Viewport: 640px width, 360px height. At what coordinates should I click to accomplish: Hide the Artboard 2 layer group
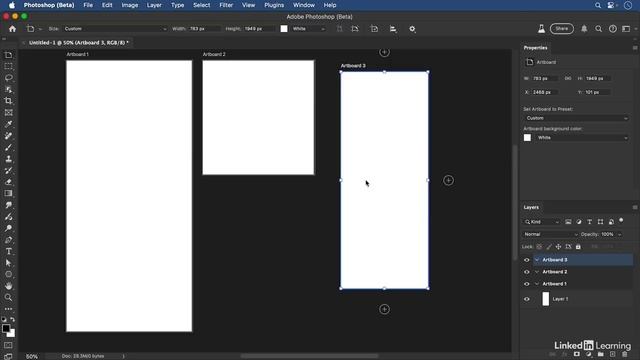click(x=527, y=272)
